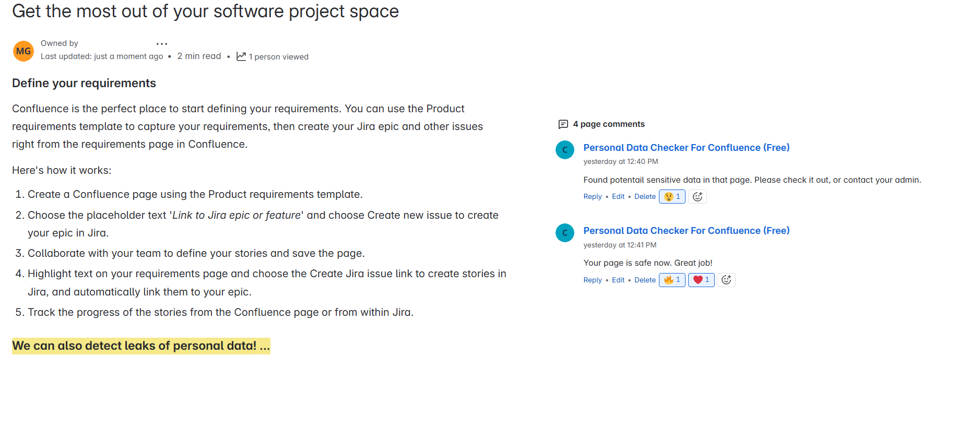Click list item 'Create a Confluence page using'
The height and width of the screenshot is (427, 980).
click(x=195, y=195)
